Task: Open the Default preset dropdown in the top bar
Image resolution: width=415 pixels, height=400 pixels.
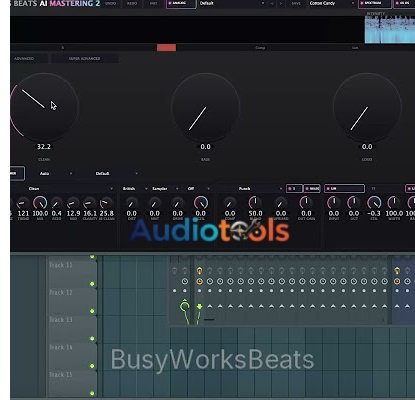Action: pyautogui.click(x=232, y=4)
